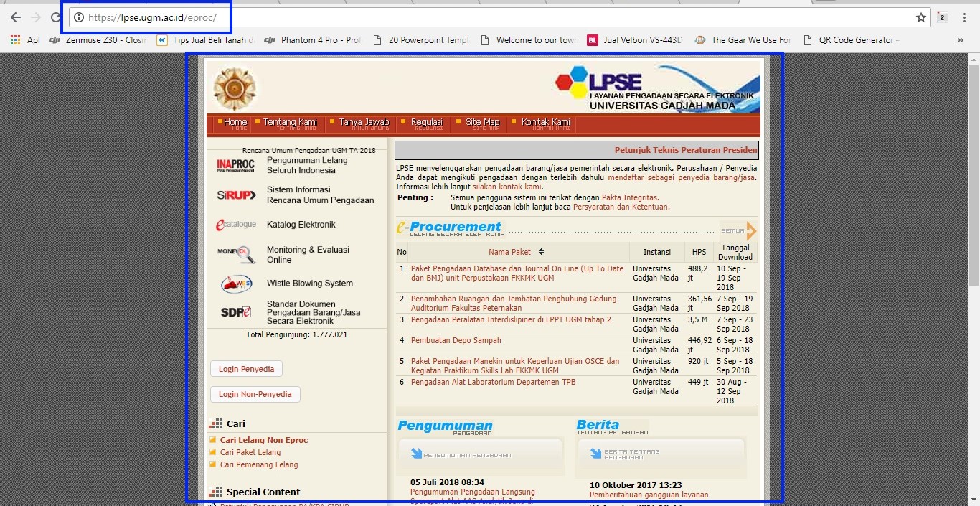Open the 20 Powerpoint Templates bookmark
Image resolution: width=980 pixels, height=506 pixels.
(420, 40)
